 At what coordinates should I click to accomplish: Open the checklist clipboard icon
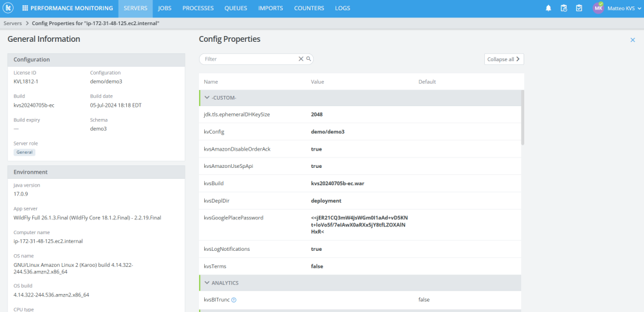click(579, 8)
